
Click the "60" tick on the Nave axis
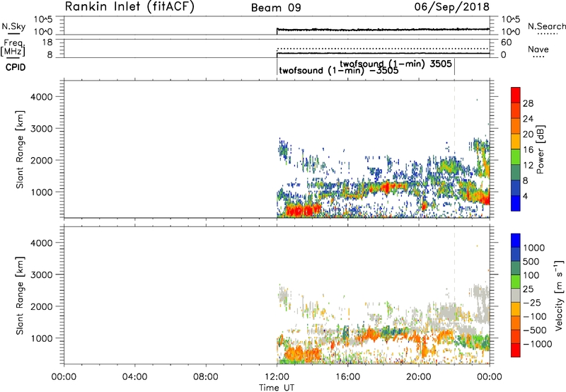[x=506, y=42]
